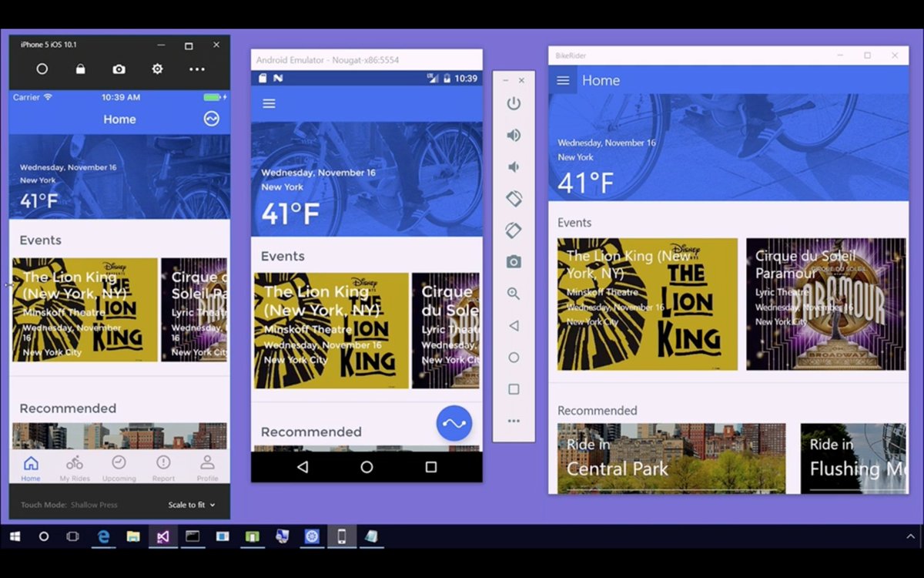Take a screenshot with the iOS simulator camera icon

tap(119, 69)
